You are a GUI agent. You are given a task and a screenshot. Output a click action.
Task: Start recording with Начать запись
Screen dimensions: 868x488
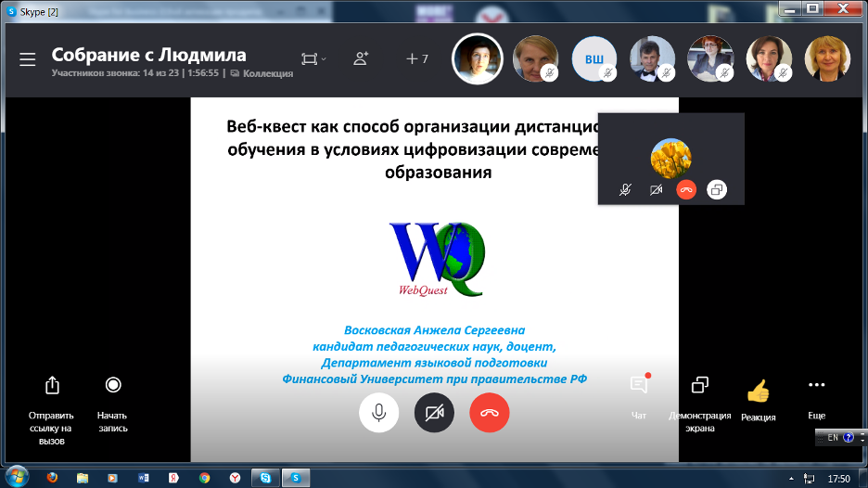(113, 385)
